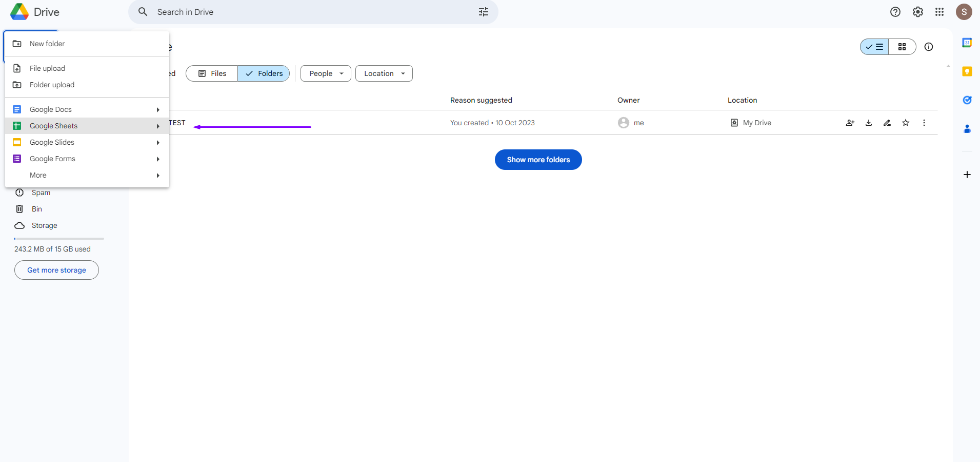Screen dimensions: 980x462
Task: Open Storage in the sidebar
Action: pos(45,225)
